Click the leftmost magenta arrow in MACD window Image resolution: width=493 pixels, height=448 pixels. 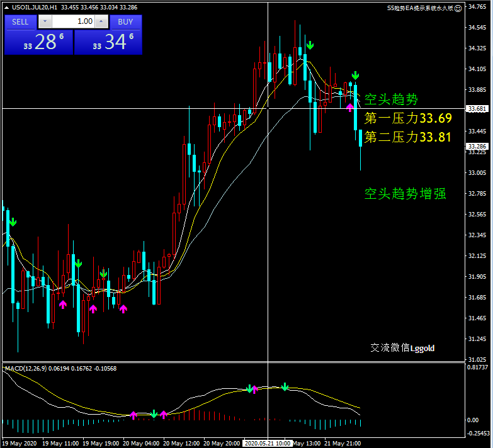(x=133, y=415)
